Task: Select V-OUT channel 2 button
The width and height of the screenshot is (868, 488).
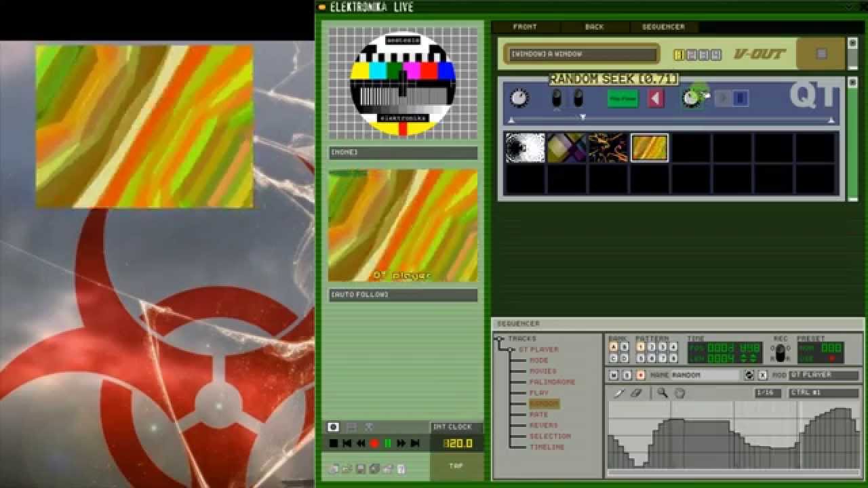Action: coord(691,55)
